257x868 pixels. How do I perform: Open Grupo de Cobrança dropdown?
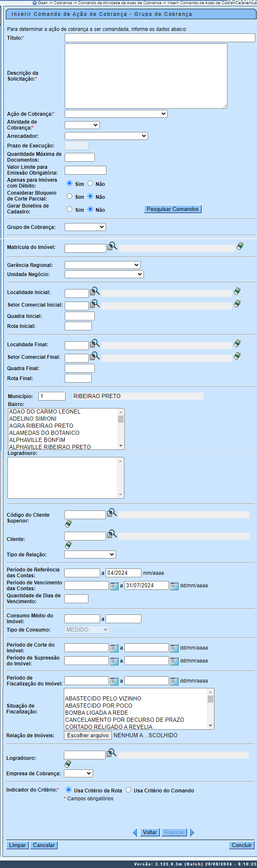86,227
